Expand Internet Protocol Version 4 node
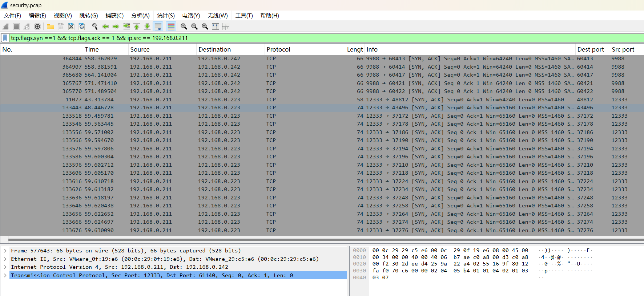The width and height of the screenshot is (644, 296). click(x=5, y=267)
